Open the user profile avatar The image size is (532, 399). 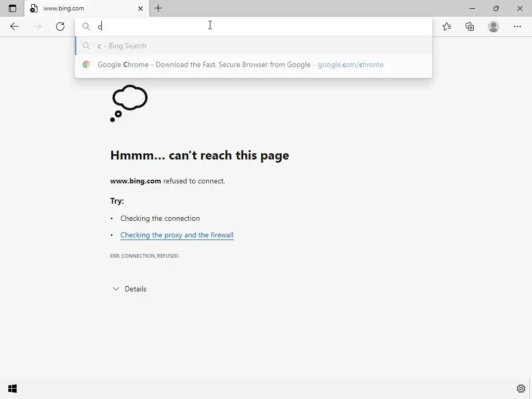point(494,26)
